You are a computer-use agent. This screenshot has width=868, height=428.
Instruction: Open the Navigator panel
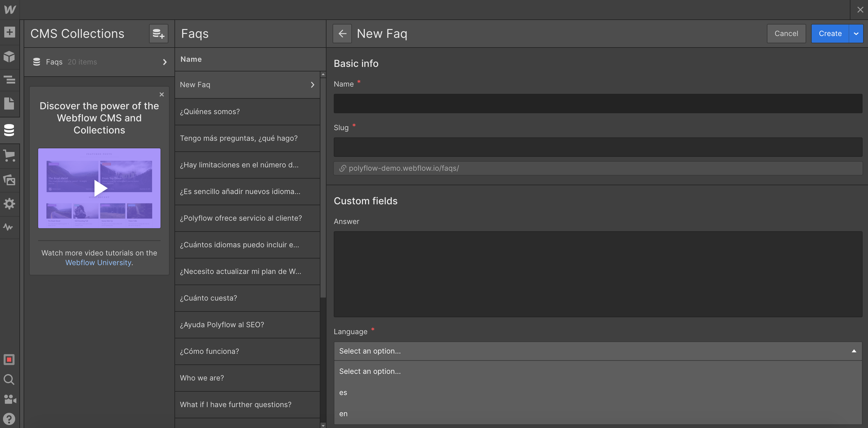[x=10, y=80]
